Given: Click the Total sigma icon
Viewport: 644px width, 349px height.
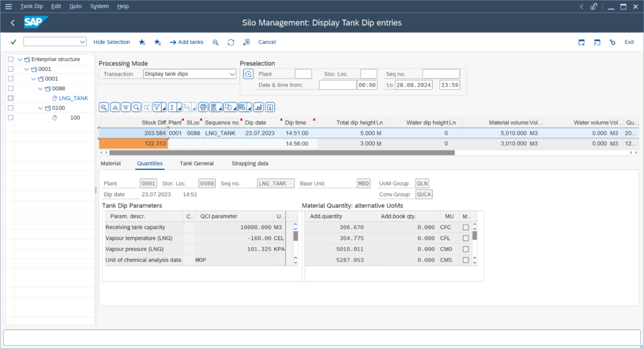Looking at the screenshot, I should 172,108.
